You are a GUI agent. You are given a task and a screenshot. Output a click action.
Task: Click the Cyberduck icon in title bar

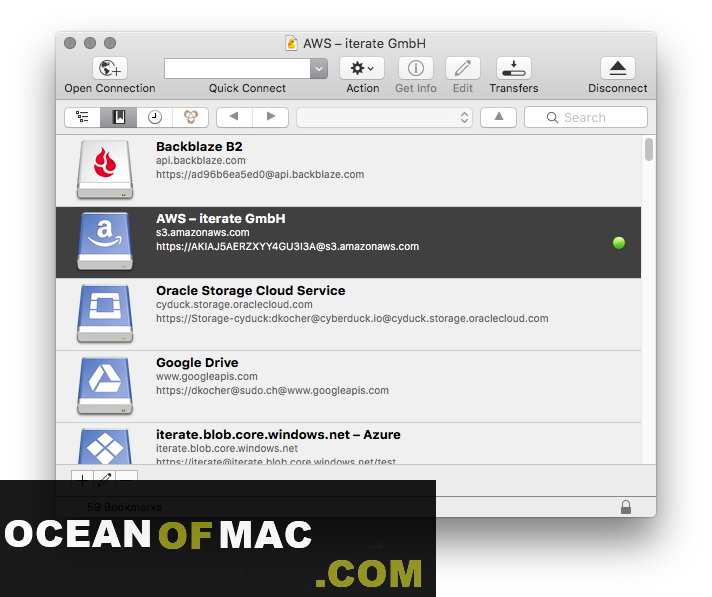pos(292,44)
